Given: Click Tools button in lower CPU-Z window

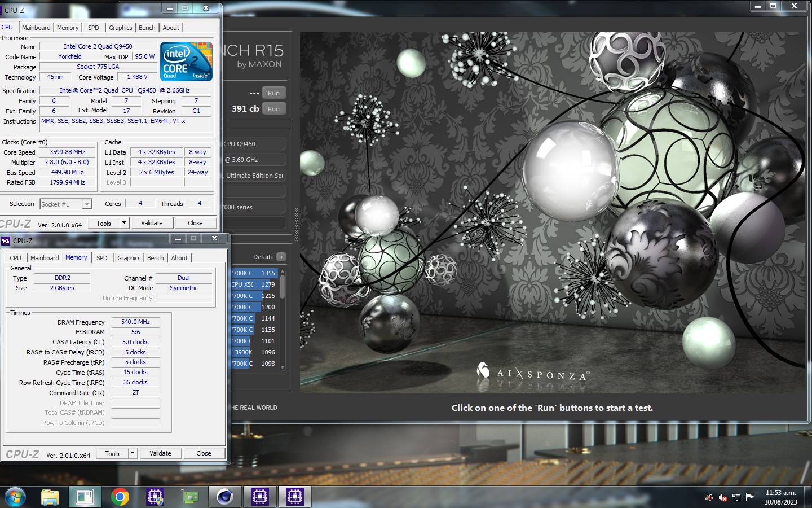Looking at the screenshot, I should click(x=112, y=453).
